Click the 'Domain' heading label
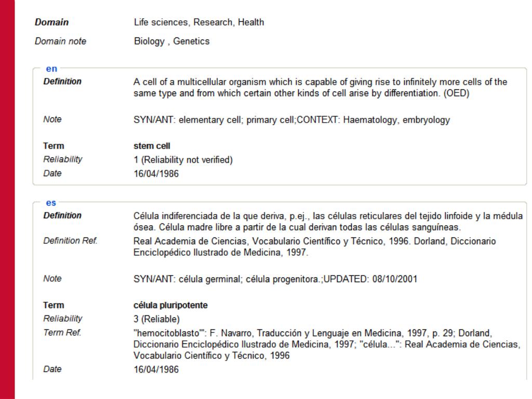 [x=51, y=22]
